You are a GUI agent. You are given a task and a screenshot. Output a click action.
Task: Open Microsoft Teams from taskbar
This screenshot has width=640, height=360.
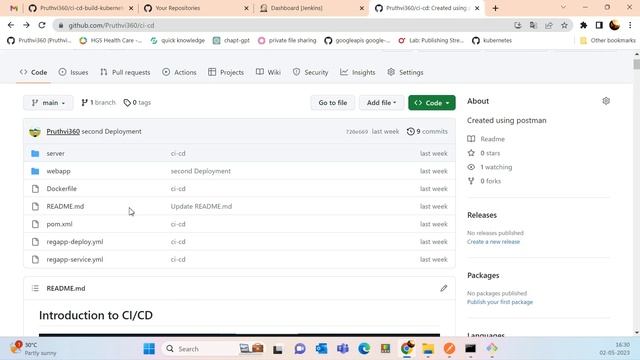343,349
